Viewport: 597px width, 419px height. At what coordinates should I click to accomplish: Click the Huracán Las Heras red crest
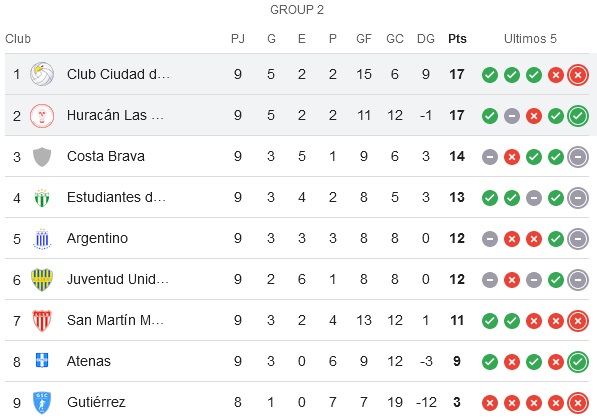(x=42, y=115)
